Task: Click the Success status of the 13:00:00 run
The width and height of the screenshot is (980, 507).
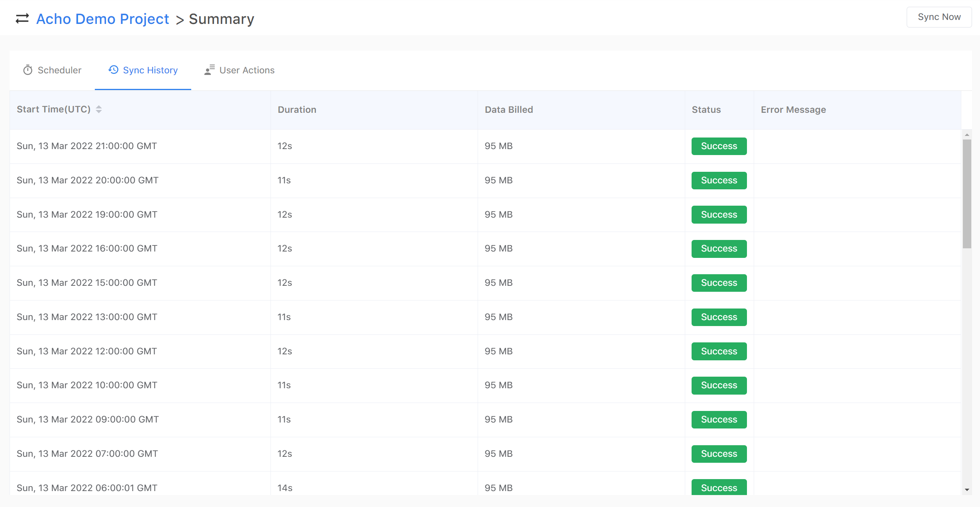Action: [x=718, y=317]
